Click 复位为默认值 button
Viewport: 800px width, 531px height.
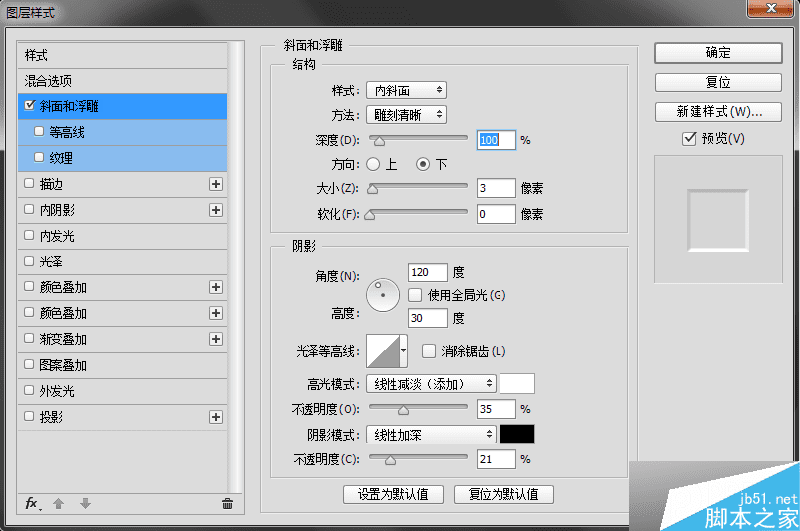click(x=504, y=494)
